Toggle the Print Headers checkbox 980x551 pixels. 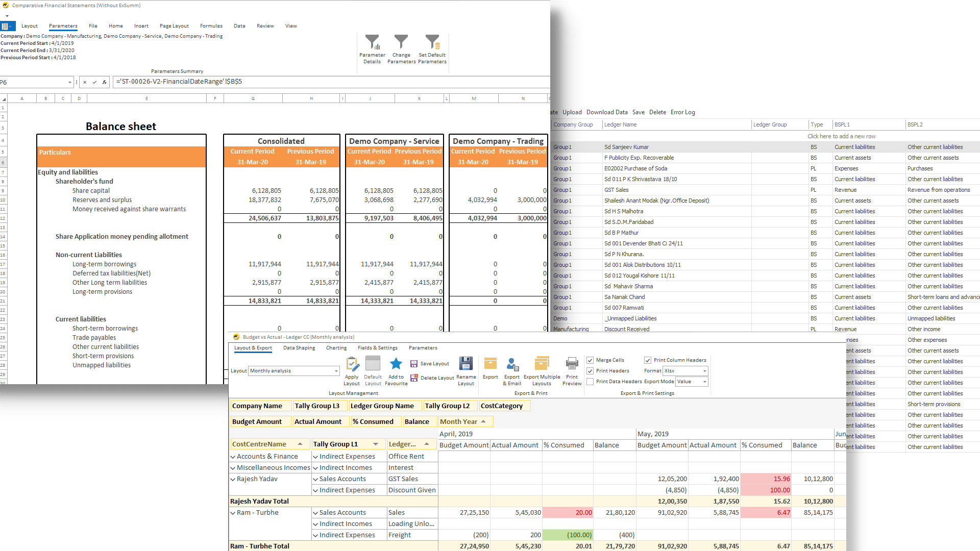click(590, 370)
